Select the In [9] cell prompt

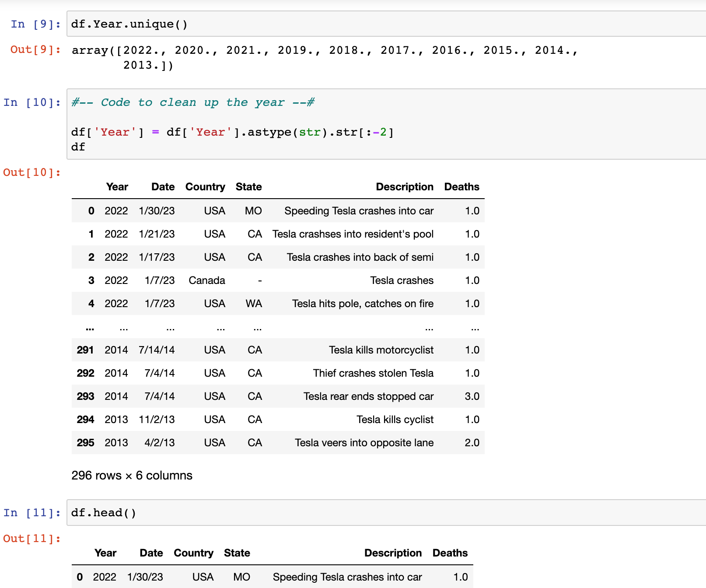pyautogui.click(x=36, y=24)
